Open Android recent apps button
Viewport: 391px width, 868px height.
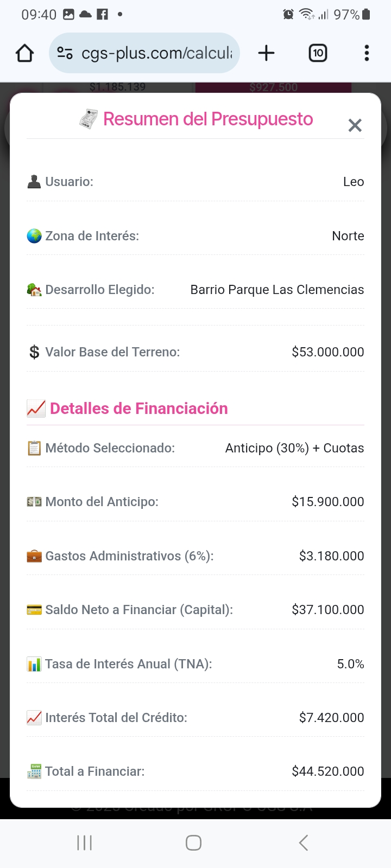click(85, 843)
